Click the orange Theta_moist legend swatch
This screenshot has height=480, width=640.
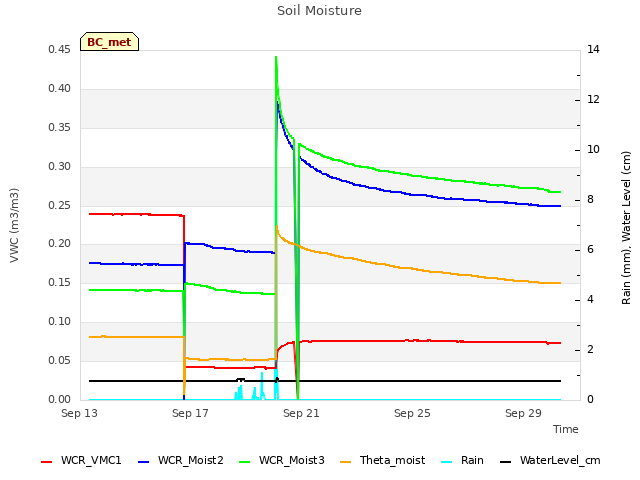click(x=346, y=462)
